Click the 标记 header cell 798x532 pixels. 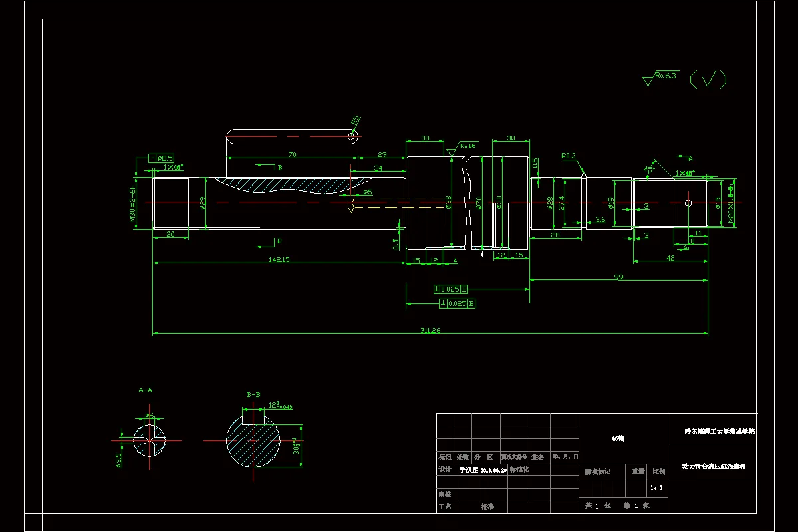point(445,458)
